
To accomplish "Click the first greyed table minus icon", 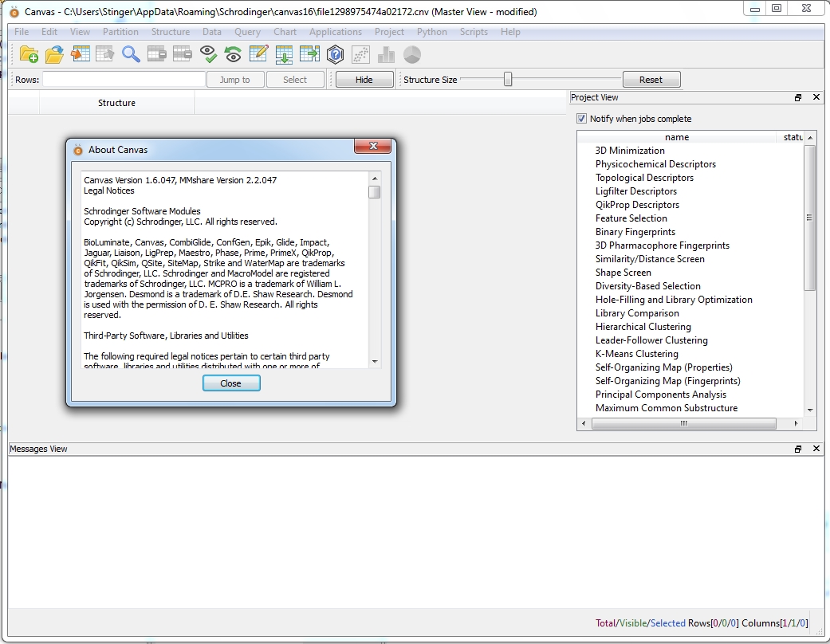I will coord(157,54).
